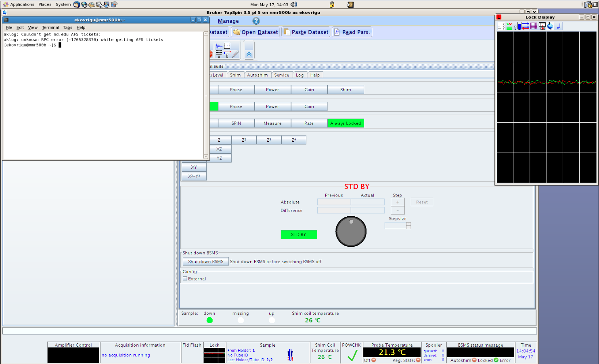Viewport: 599px width, 364px height.
Task: Click the sample tube icon in Lock Display
Action: pyautogui.click(x=517, y=26)
